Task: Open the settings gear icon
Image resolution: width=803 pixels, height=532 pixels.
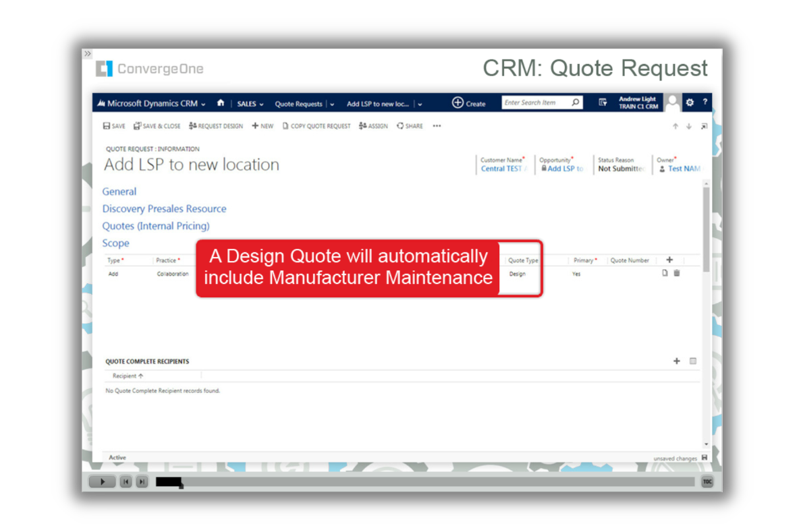Action: coord(690,102)
